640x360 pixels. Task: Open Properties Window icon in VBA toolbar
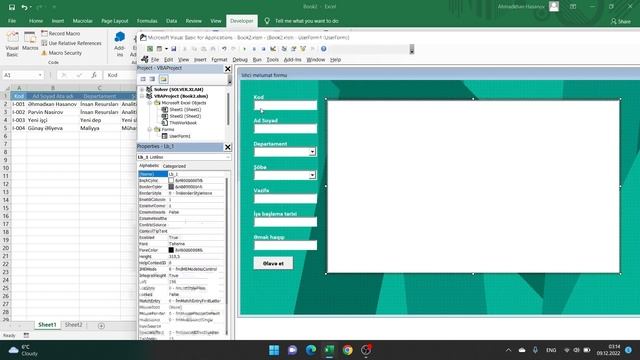293,49
